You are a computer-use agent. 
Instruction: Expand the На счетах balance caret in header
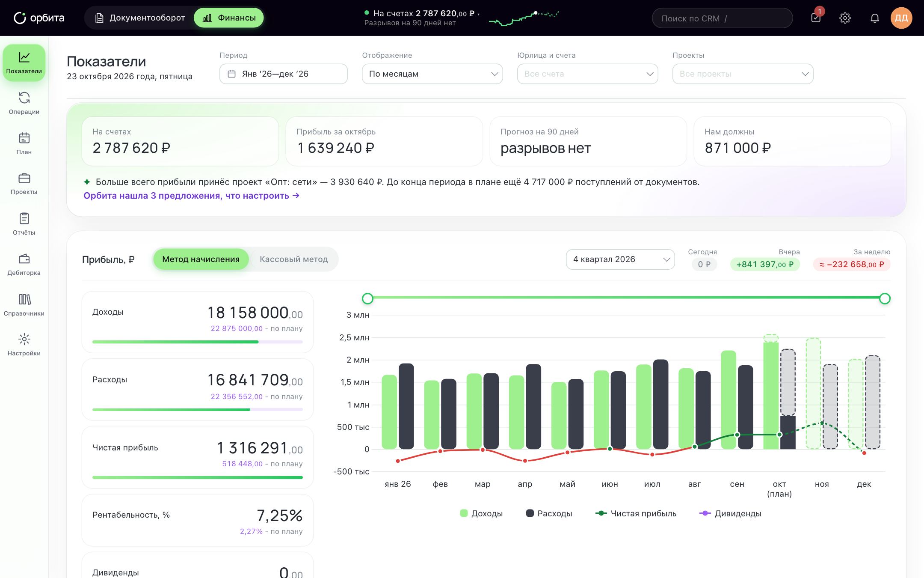click(x=479, y=14)
